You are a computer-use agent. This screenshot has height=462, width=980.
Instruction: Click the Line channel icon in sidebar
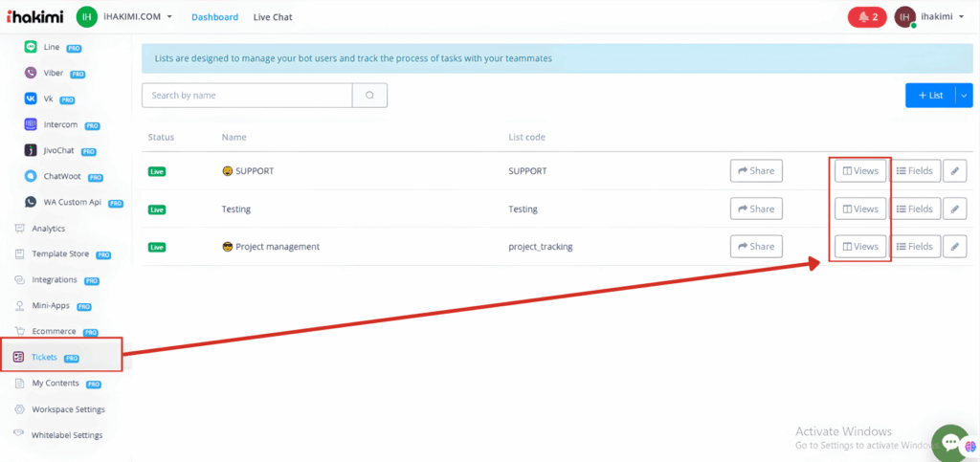click(31, 46)
